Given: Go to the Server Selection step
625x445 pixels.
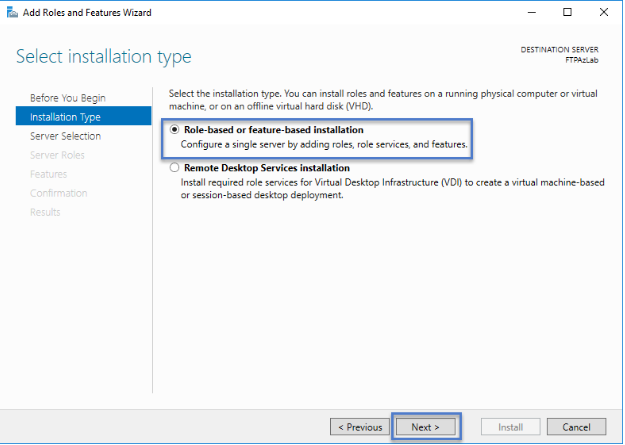Looking at the screenshot, I should click(x=65, y=136).
